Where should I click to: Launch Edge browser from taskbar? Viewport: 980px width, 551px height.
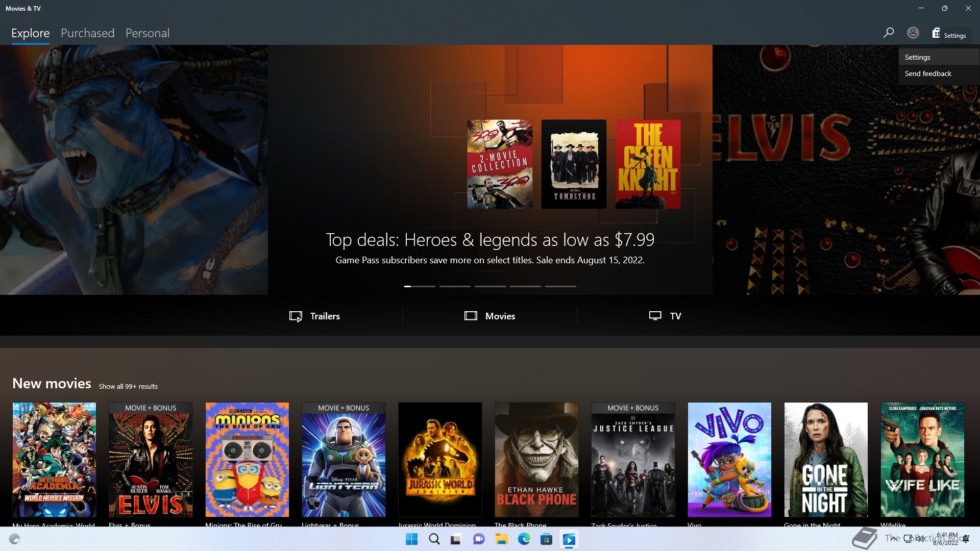click(524, 539)
